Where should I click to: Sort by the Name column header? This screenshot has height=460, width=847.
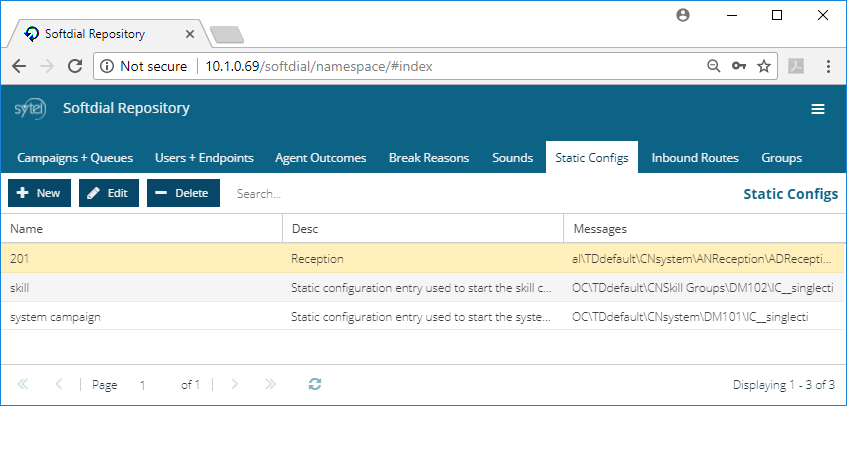click(x=142, y=229)
